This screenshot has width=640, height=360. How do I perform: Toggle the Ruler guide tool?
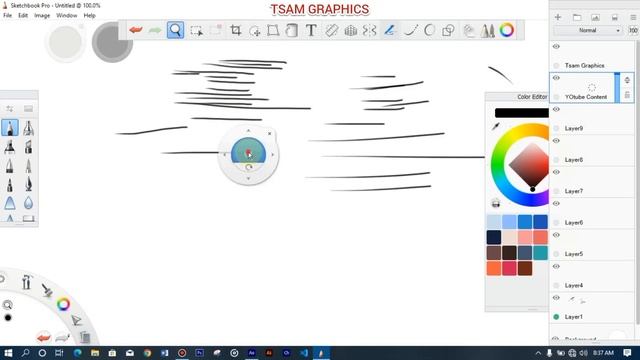[331, 30]
